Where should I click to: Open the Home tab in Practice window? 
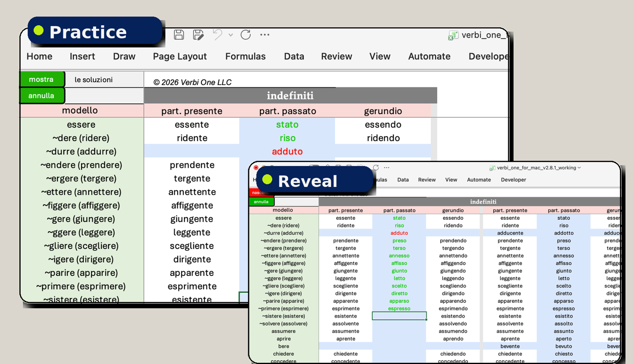(40, 57)
